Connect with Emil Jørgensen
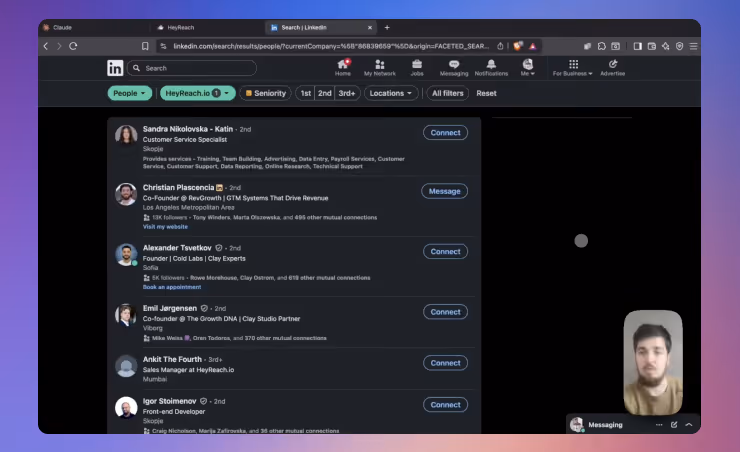Viewport: 740px width, 452px height. pos(445,312)
